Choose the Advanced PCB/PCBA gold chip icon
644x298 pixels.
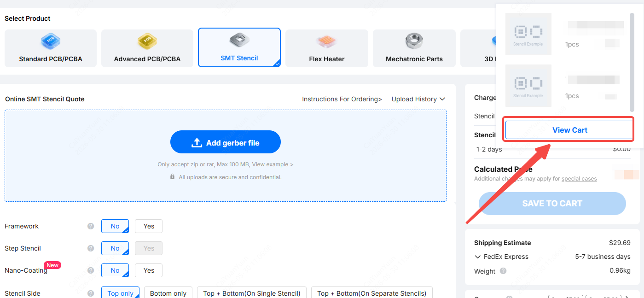(x=147, y=41)
